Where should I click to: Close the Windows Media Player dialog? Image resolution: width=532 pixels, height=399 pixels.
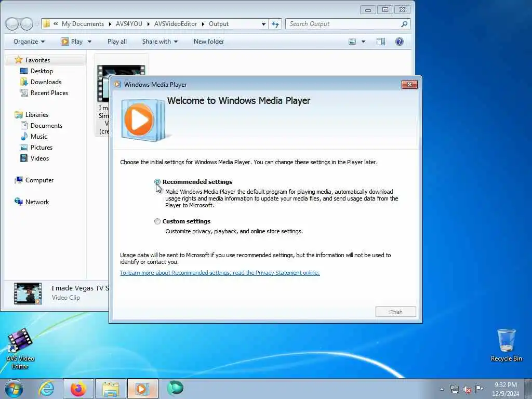click(x=409, y=85)
